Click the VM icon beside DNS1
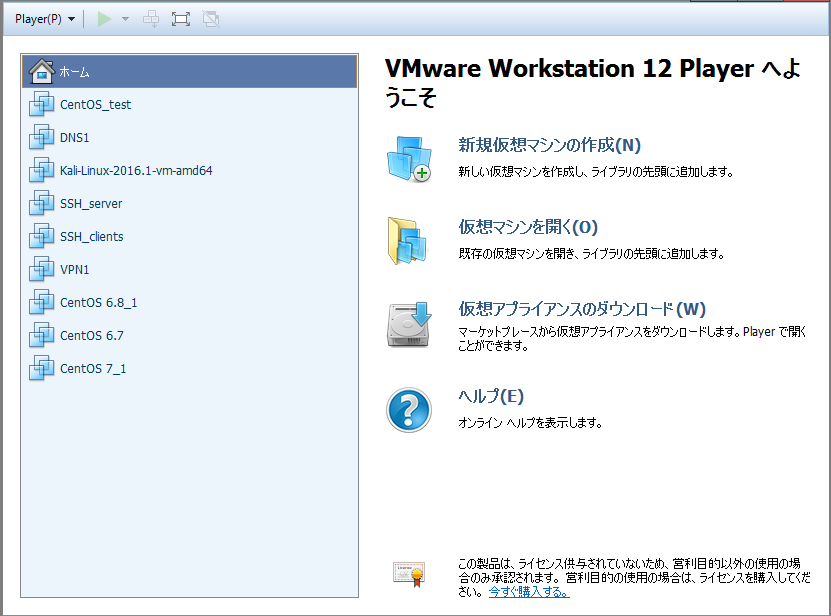 point(42,137)
